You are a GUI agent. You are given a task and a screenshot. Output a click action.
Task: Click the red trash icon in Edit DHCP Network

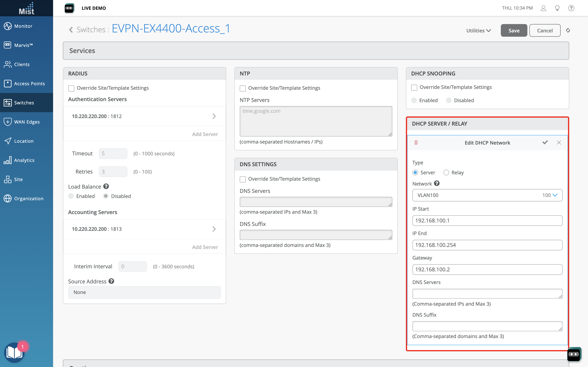click(416, 143)
